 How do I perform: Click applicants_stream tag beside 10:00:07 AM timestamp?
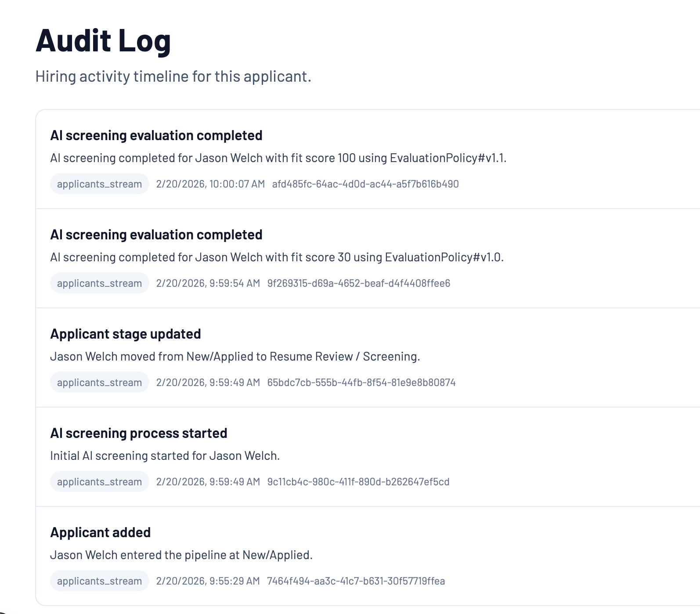click(x=100, y=184)
